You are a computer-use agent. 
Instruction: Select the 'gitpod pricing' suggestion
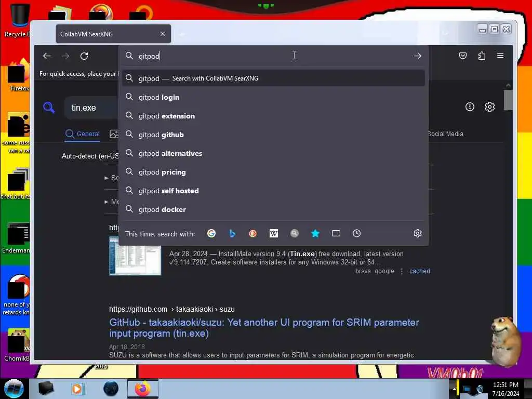click(x=273, y=172)
